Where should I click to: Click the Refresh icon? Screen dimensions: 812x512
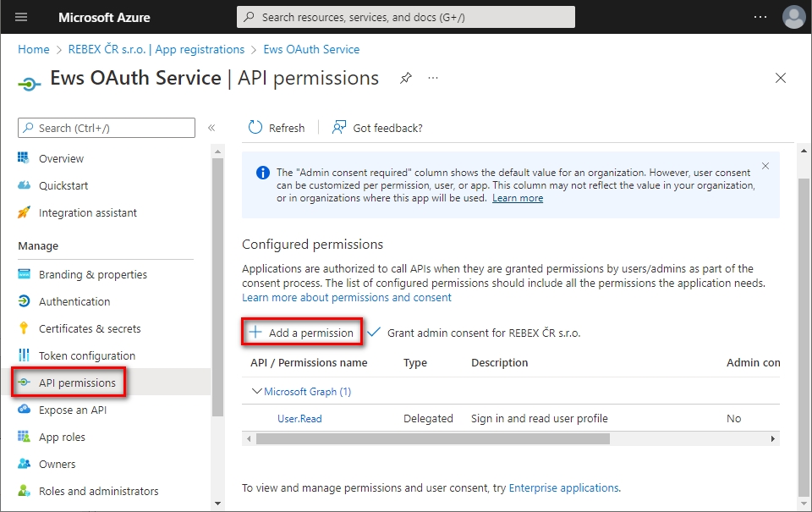pos(255,128)
